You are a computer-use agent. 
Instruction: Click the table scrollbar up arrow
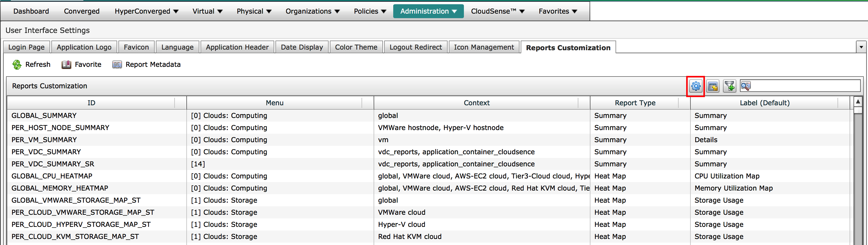[x=858, y=102]
